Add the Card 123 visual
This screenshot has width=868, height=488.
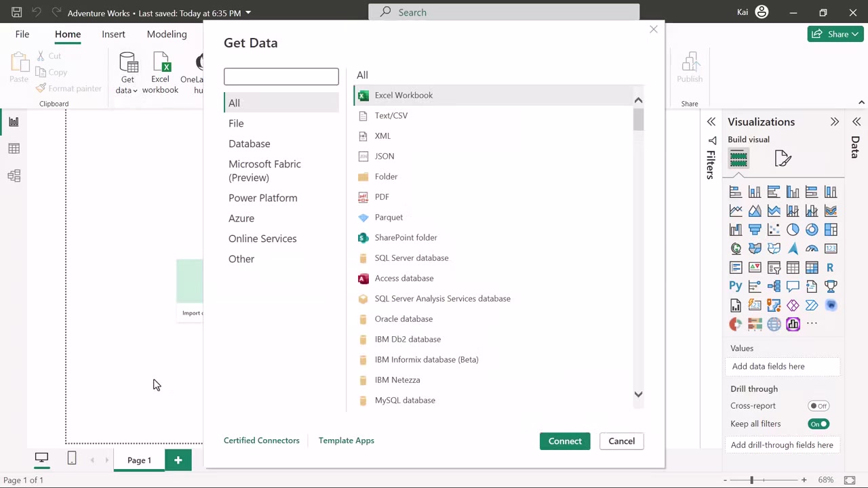(x=831, y=249)
